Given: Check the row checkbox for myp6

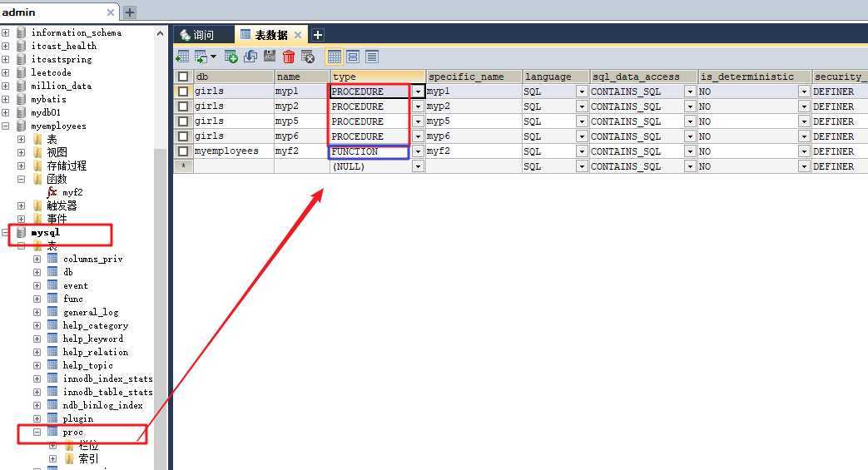Looking at the screenshot, I should tap(183, 136).
